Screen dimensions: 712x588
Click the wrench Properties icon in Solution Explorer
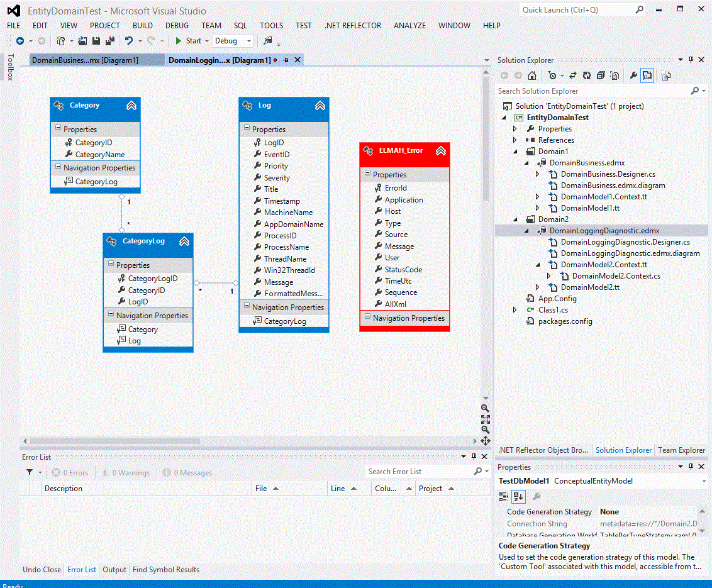[x=633, y=75]
